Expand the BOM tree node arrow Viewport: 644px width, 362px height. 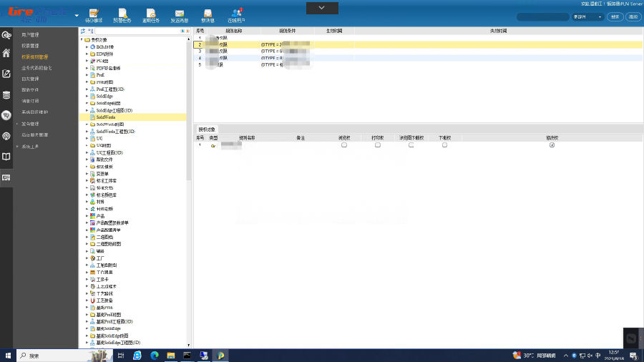87,47
